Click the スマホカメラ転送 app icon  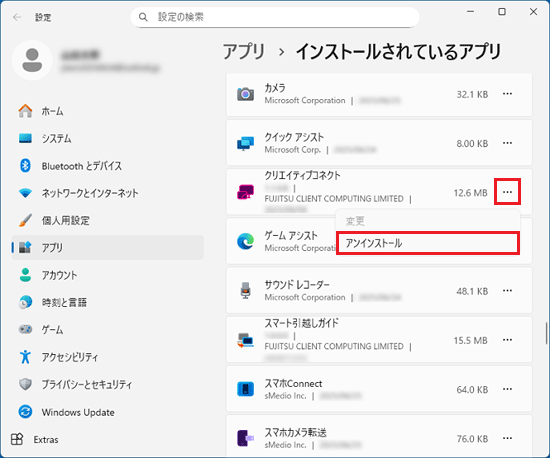pos(246,438)
